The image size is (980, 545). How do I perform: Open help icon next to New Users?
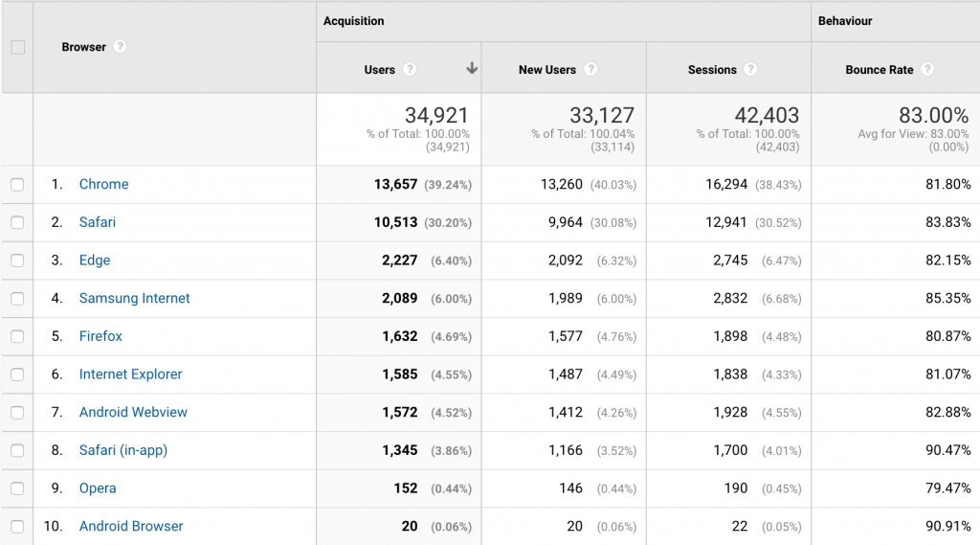[x=590, y=69]
